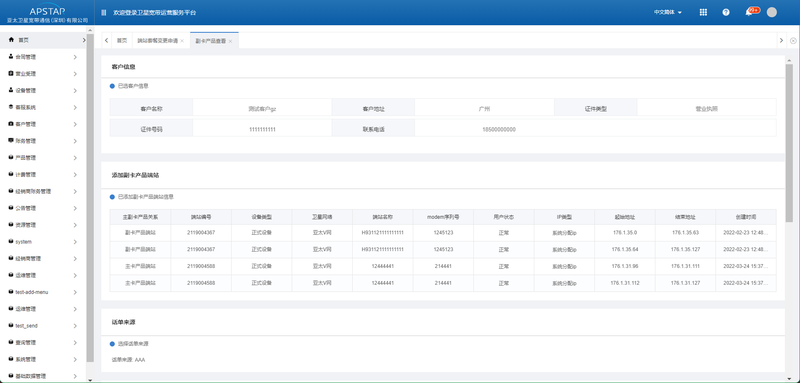Click the 话单来源: AAA text
Image resolution: width=800 pixels, height=383 pixels.
pos(129,360)
